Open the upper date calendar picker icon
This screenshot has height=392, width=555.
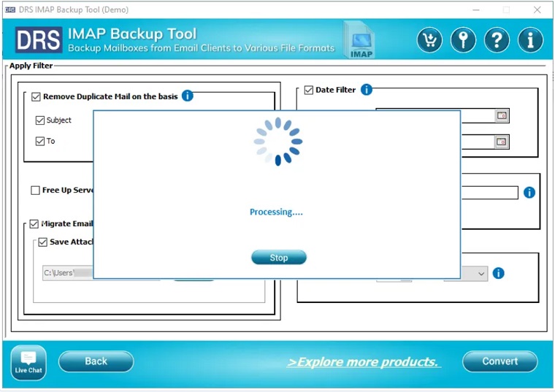click(502, 115)
